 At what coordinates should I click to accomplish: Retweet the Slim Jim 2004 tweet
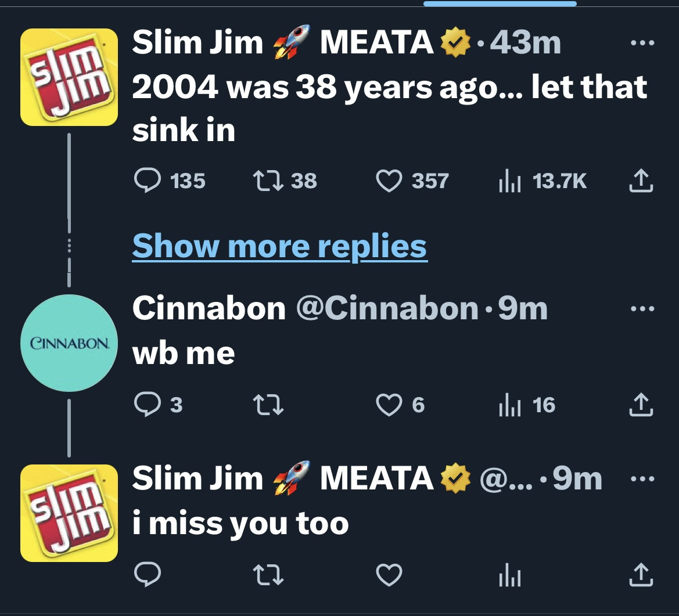click(269, 181)
